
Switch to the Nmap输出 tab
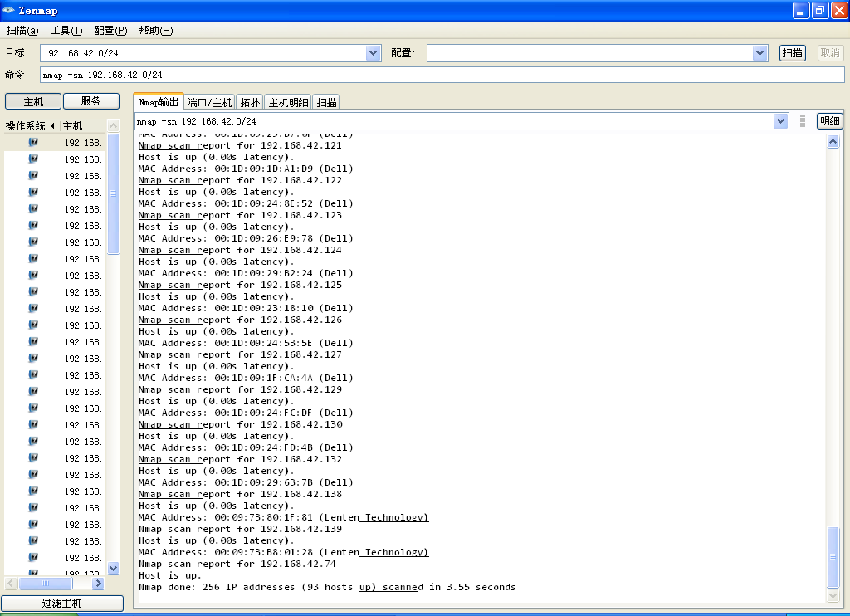tap(159, 102)
